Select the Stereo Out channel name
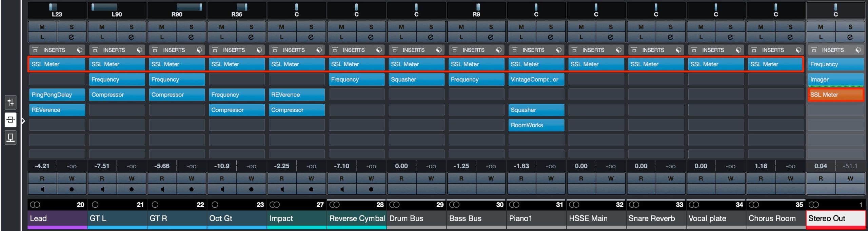The image size is (868, 231). pos(836,218)
